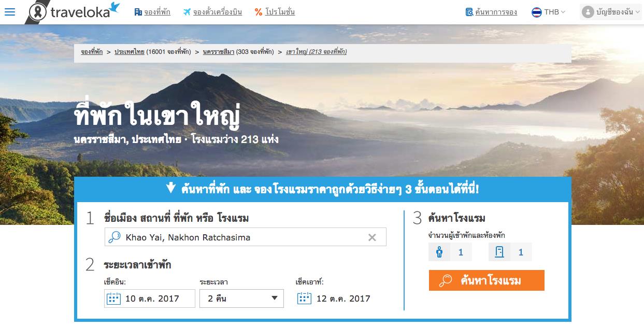Follow the ประเทศไทย breadcrumb link
The height and width of the screenshot is (327, 644).
click(x=130, y=52)
